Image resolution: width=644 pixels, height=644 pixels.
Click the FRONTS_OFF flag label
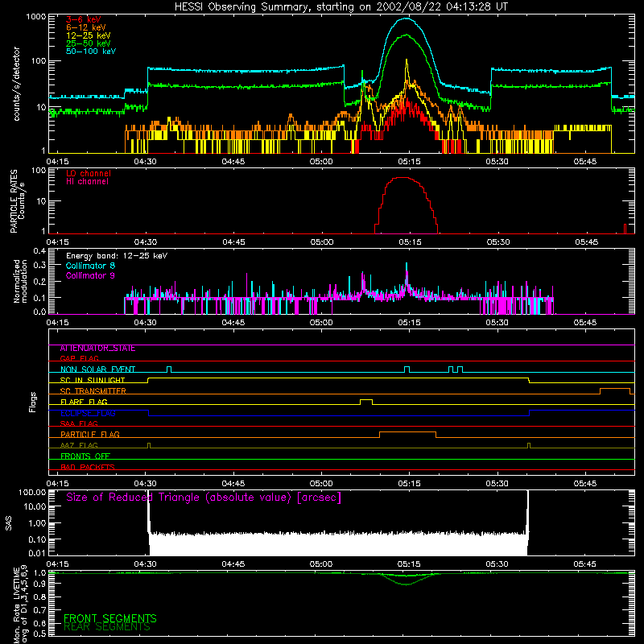[85, 456]
